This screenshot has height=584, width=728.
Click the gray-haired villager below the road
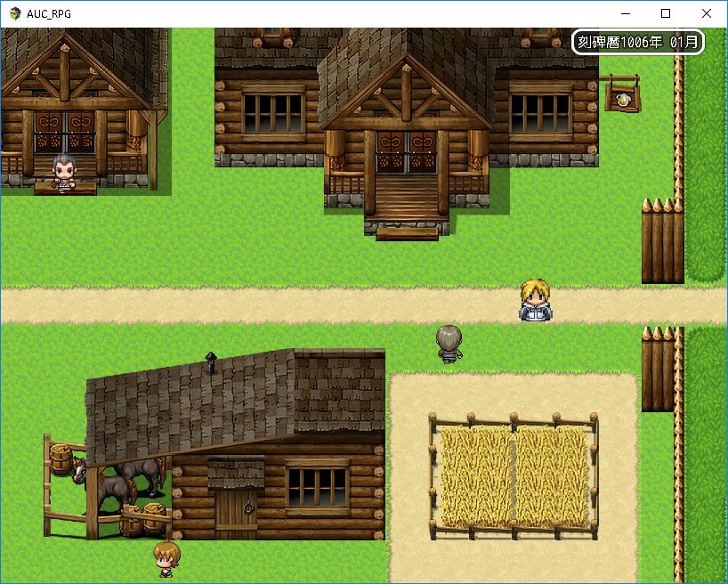tap(449, 344)
